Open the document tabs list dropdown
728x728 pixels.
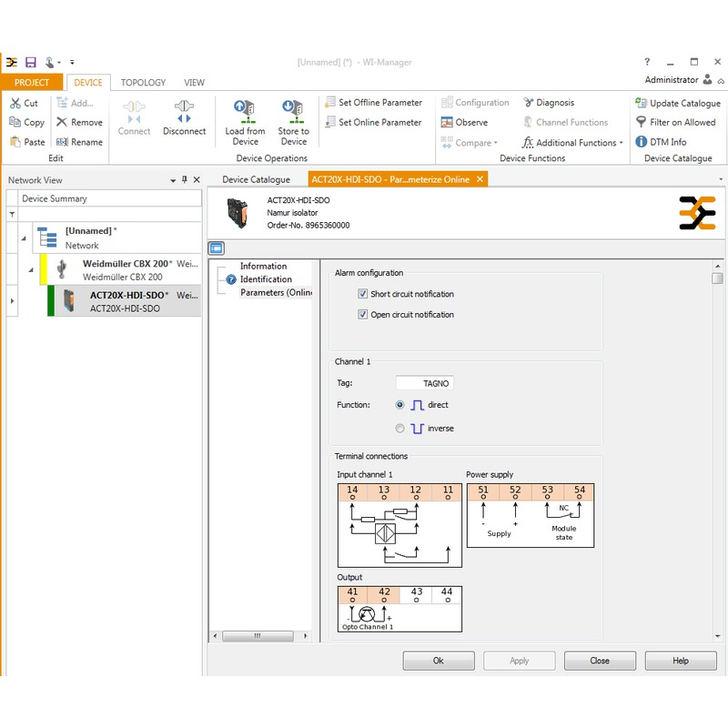pos(721,179)
